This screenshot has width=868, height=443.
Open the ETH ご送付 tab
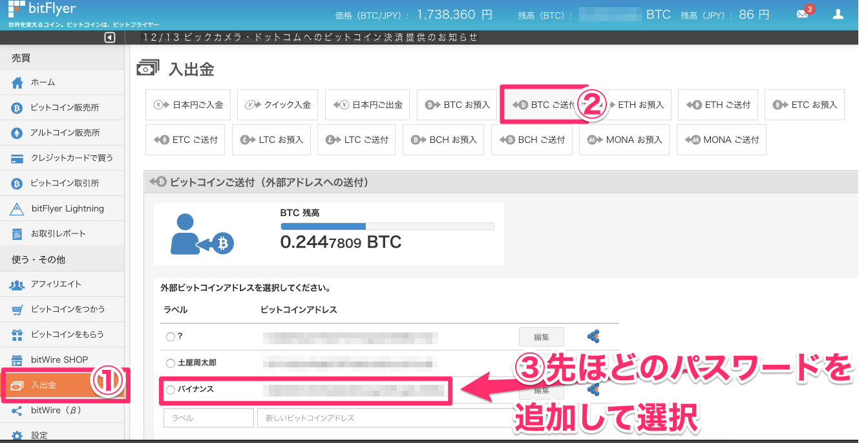tap(717, 105)
